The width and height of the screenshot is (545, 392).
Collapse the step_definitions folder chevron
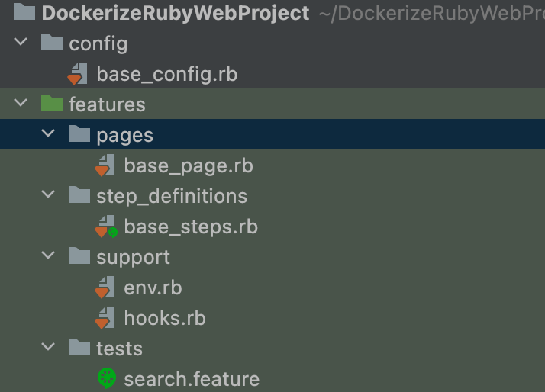(x=48, y=194)
